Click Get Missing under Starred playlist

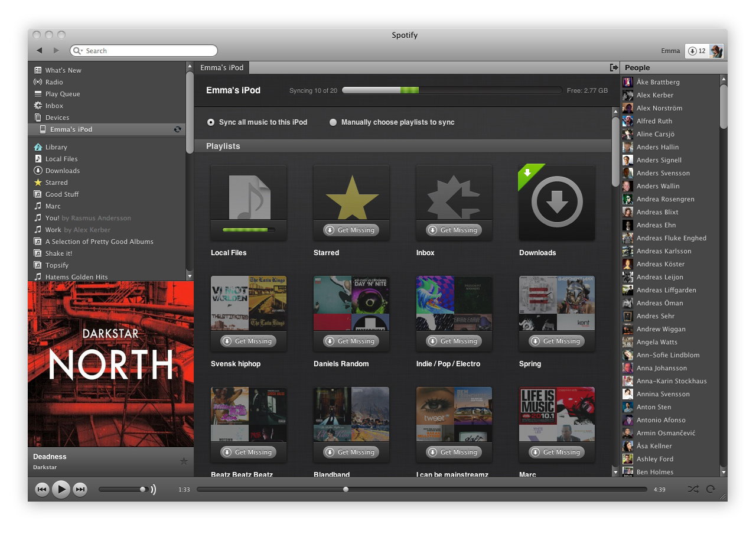click(351, 230)
